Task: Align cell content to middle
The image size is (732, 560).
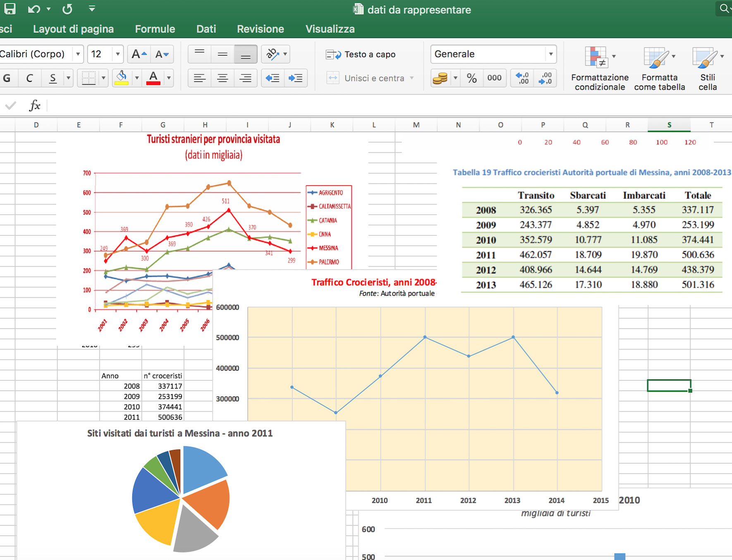Action: 222,54
